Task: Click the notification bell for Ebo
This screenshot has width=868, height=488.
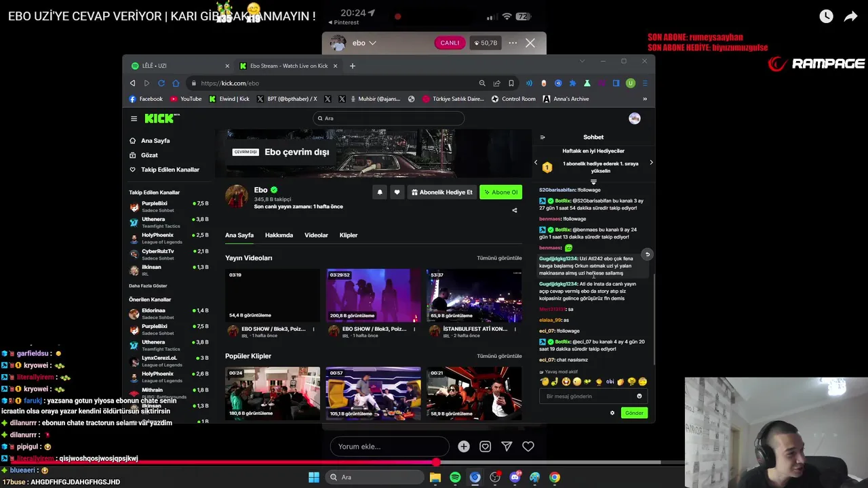Action: pos(380,192)
